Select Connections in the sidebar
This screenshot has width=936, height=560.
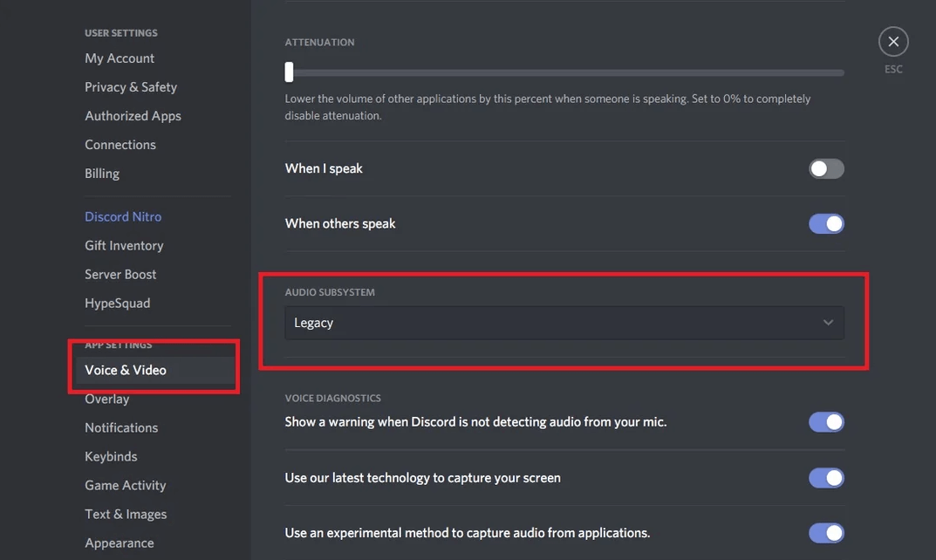pos(120,145)
